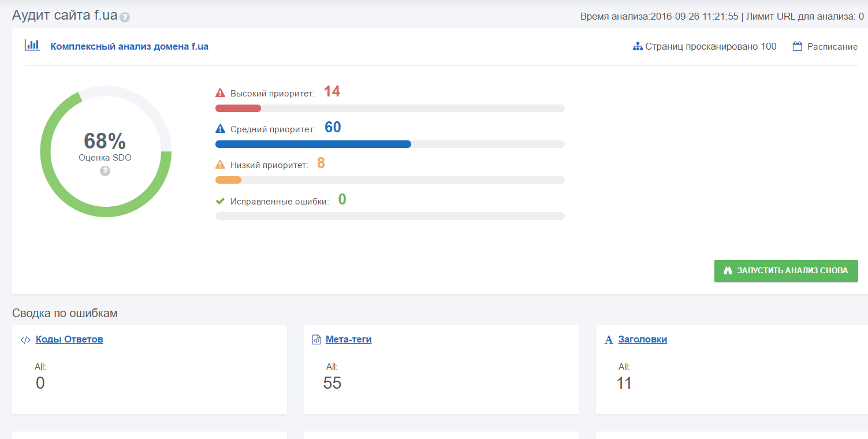868x439 pixels.
Task: Click the help icon under 'Оценка SDO'
Action: 105,171
